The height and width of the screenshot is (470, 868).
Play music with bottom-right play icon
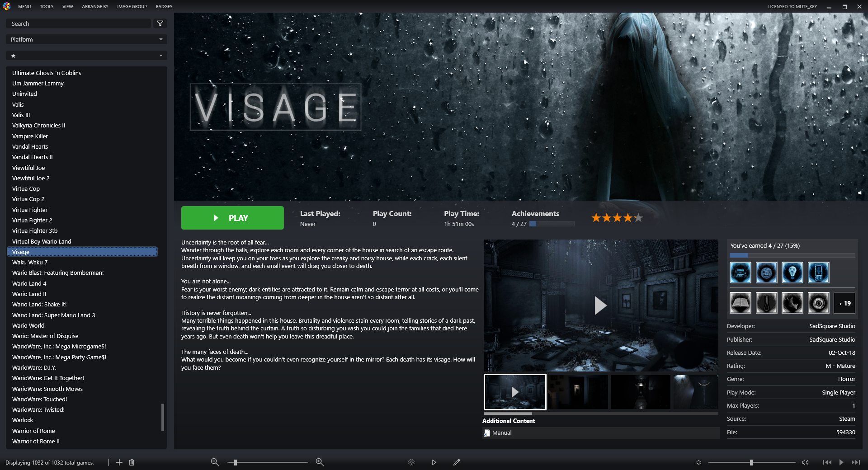tap(841, 462)
